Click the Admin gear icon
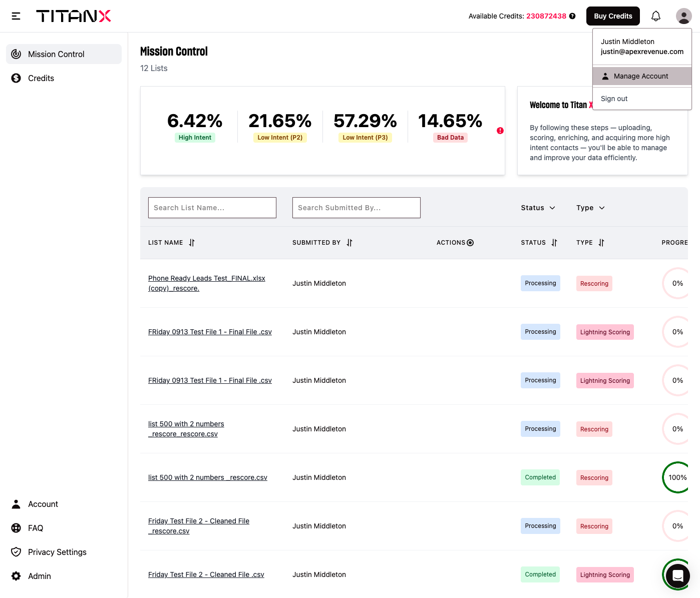 (16, 576)
